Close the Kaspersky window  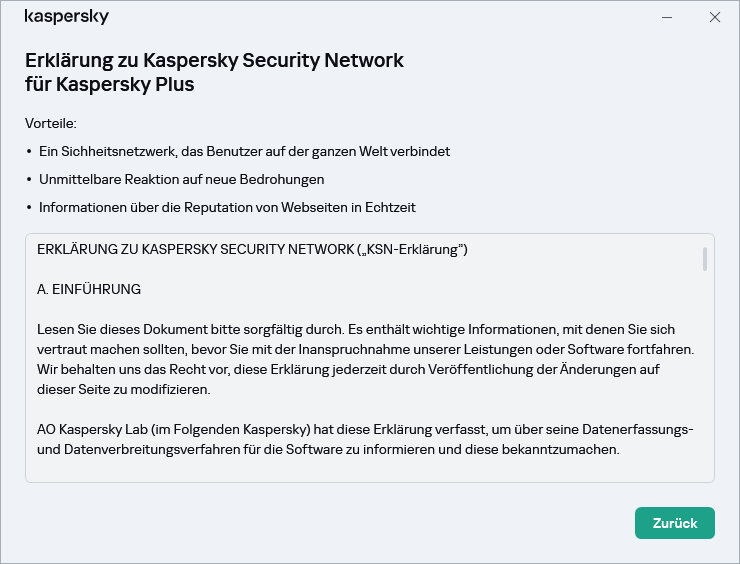tap(715, 17)
